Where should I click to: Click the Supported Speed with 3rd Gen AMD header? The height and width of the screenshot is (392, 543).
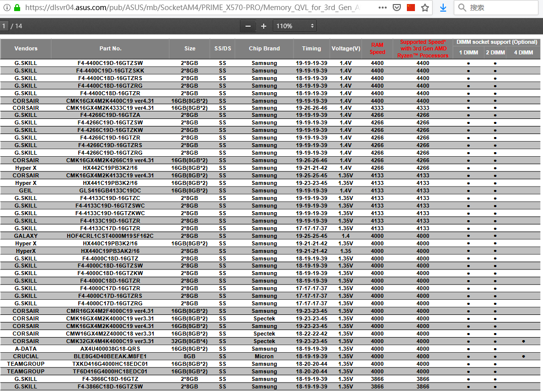pyautogui.click(x=423, y=48)
